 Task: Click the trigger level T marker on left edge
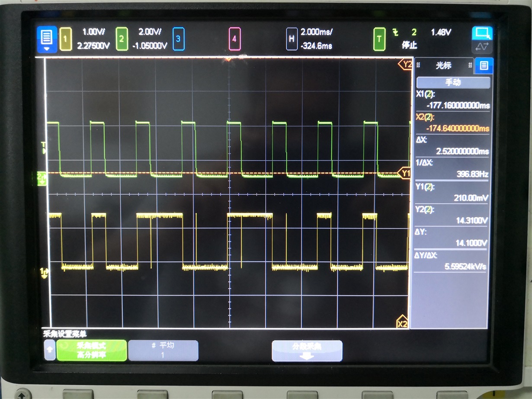pos(43,147)
